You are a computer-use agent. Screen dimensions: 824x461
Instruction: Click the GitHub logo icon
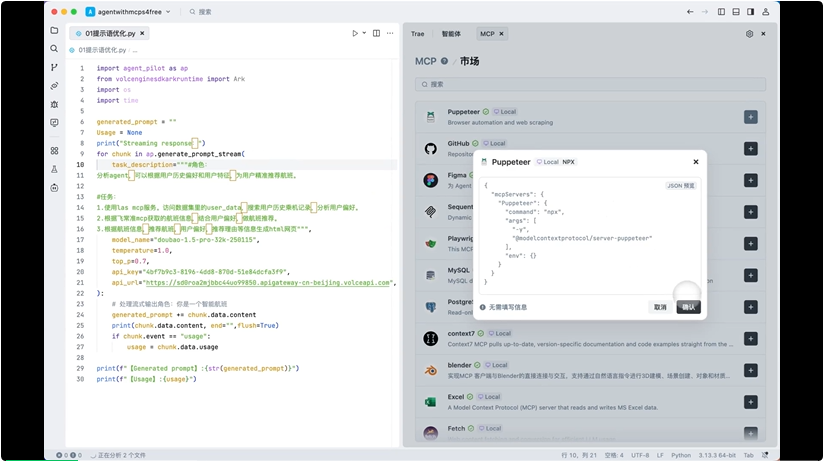click(430, 149)
